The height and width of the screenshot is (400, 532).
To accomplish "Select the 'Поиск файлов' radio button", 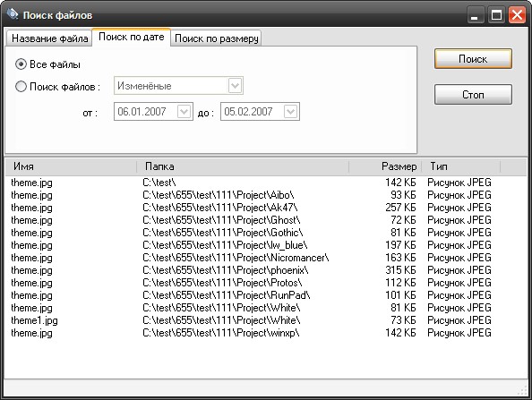I will coord(21,87).
